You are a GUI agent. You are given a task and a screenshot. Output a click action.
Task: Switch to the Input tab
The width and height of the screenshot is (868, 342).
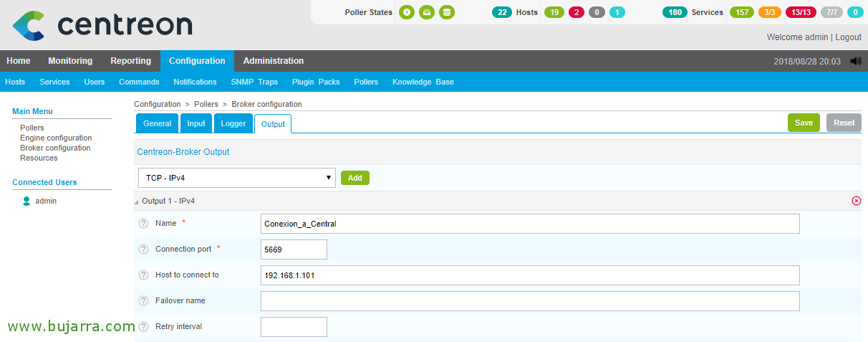[196, 123]
